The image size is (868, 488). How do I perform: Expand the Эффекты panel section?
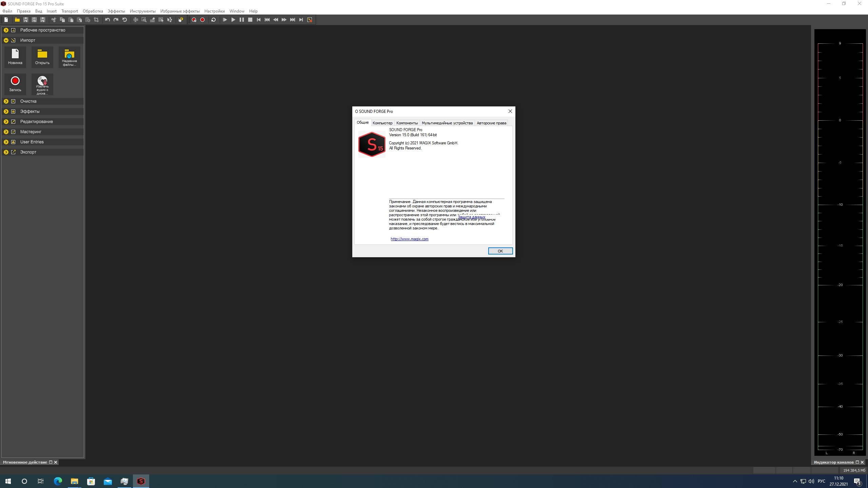pyautogui.click(x=6, y=111)
